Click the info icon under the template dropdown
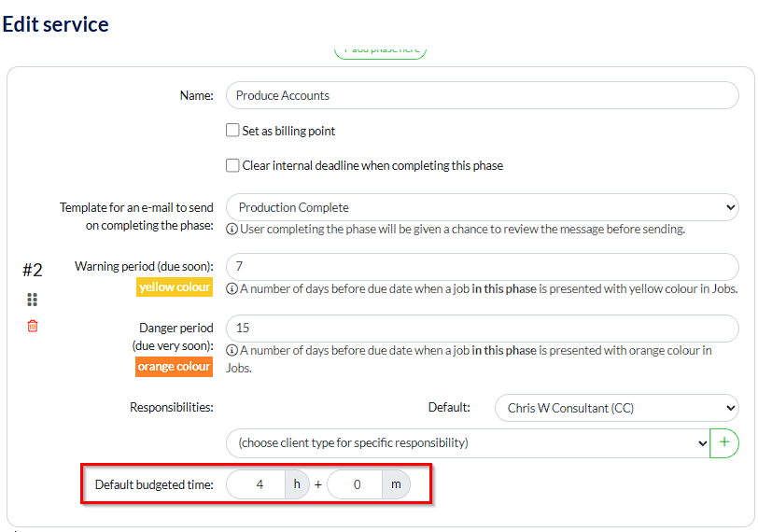The height and width of the screenshot is (532, 758). [232, 229]
